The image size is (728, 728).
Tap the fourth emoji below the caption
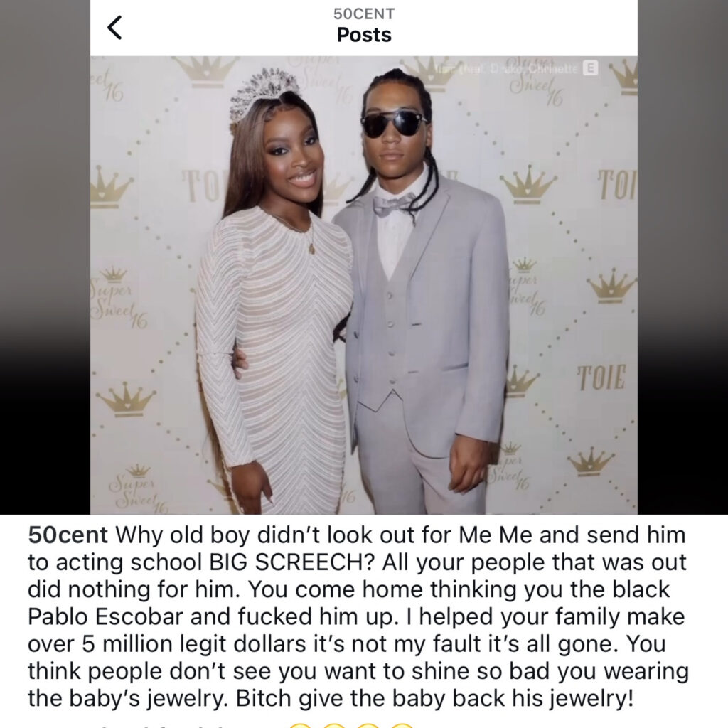[402, 725]
